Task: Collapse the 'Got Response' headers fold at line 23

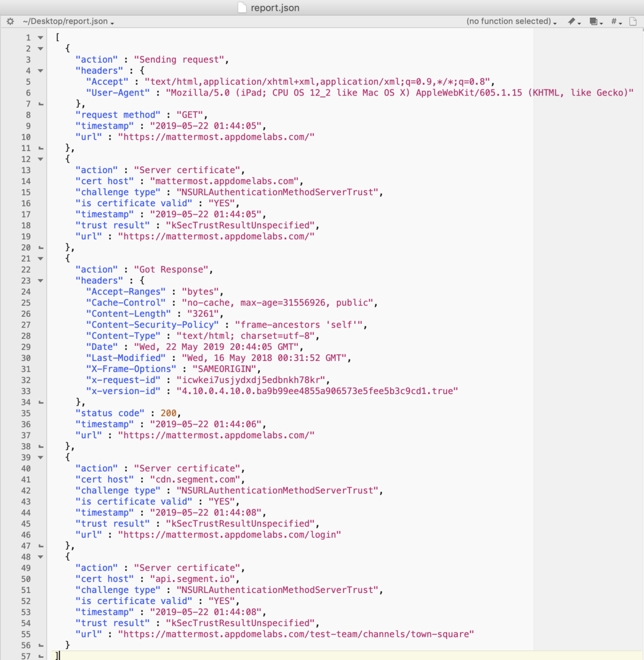Action: (x=40, y=280)
